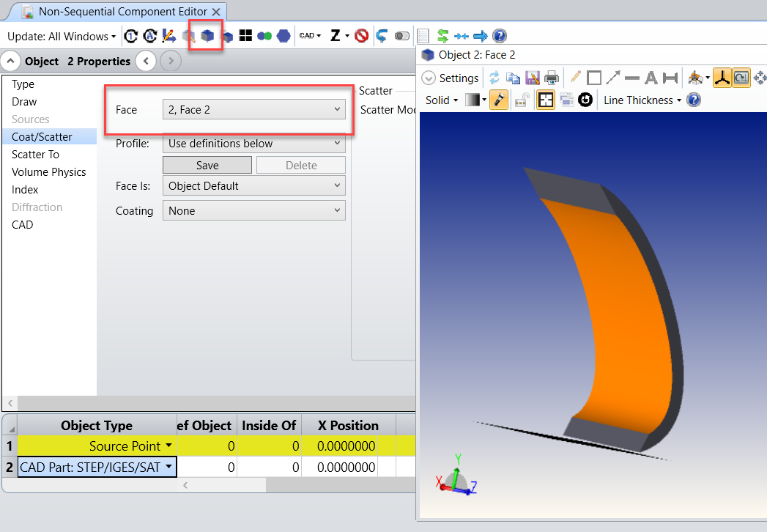This screenshot has width=767, height=532.
Task: Open help from the editor toolbar question mark
Action: click(500, 36)
